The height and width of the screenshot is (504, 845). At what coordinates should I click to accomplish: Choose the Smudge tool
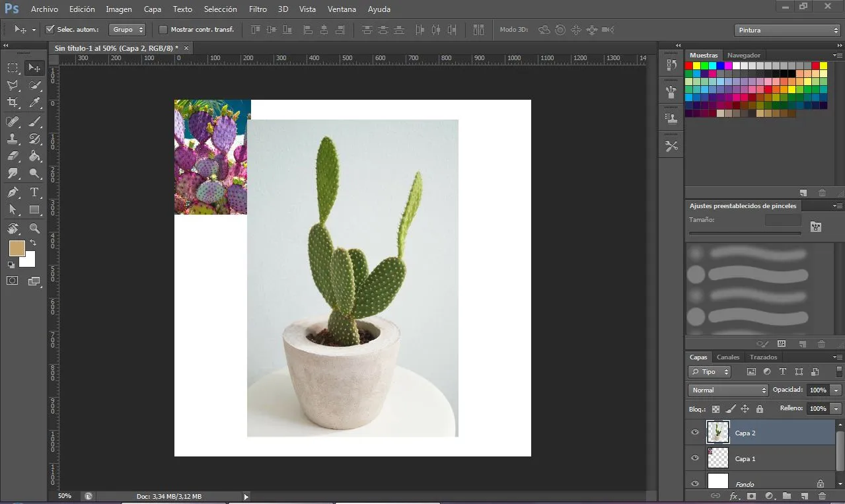(13, 174)
